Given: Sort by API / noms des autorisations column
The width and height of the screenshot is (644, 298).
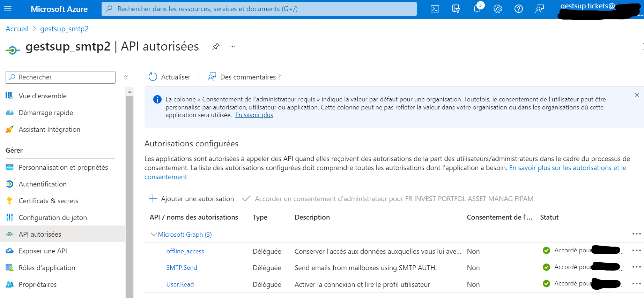Looking at the screenshot, I should [194, 217].
